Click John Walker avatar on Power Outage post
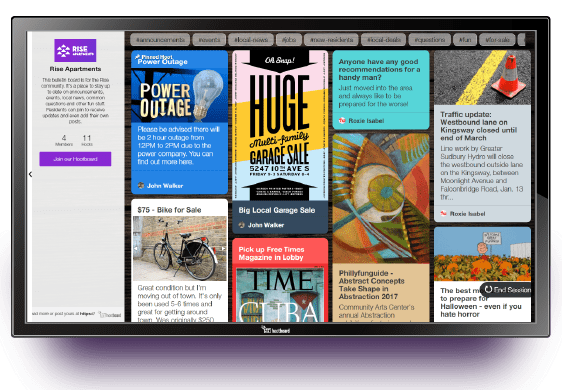This screenshot has width=562, height=390. click(141, 185)
